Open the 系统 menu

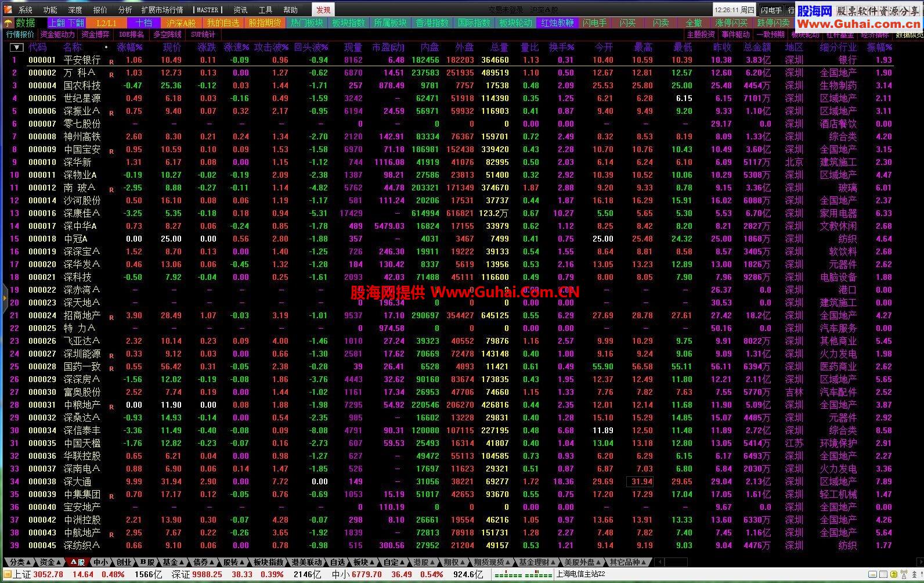26,10
